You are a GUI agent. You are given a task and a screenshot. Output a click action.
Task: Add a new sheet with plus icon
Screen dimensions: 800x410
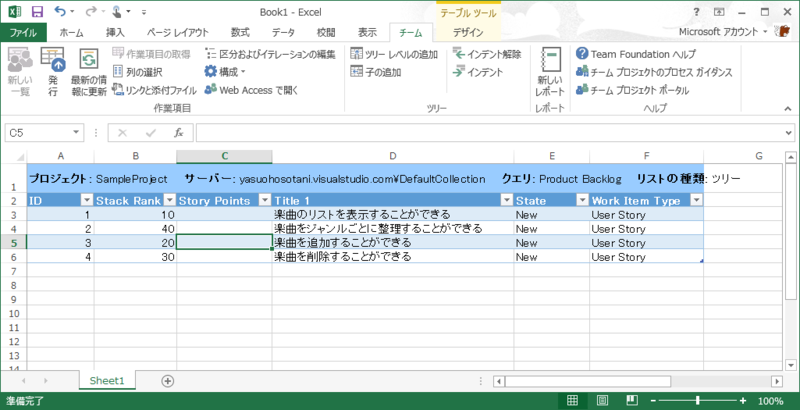(x=167, y=380)
